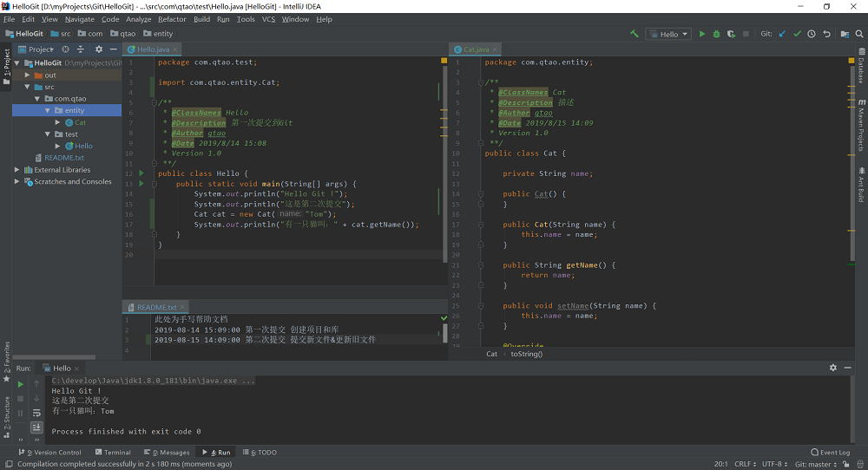
Task: Commit changes with Git green checkmark
Action: click(x=797, y=34)
